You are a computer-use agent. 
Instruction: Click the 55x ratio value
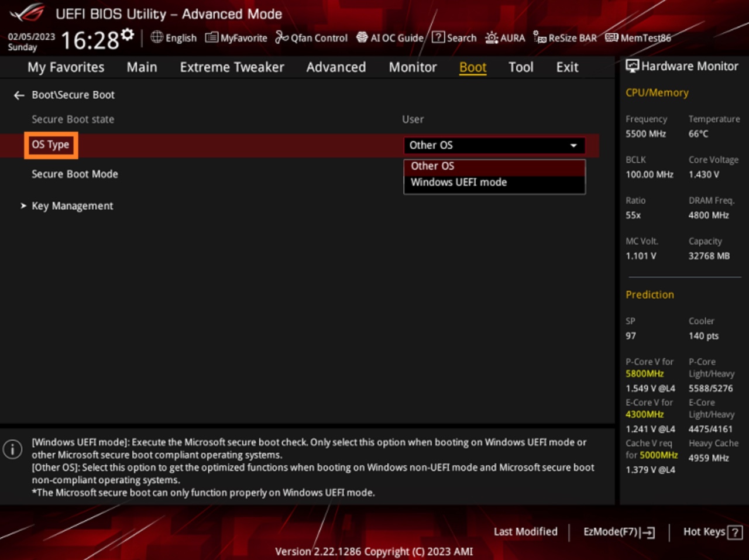[633, 215]
